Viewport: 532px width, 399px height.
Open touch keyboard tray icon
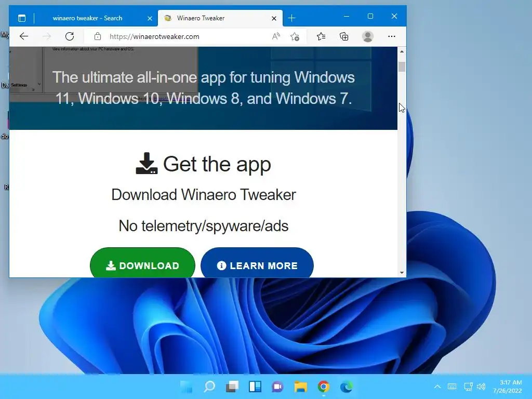click(x=452, y=387)
